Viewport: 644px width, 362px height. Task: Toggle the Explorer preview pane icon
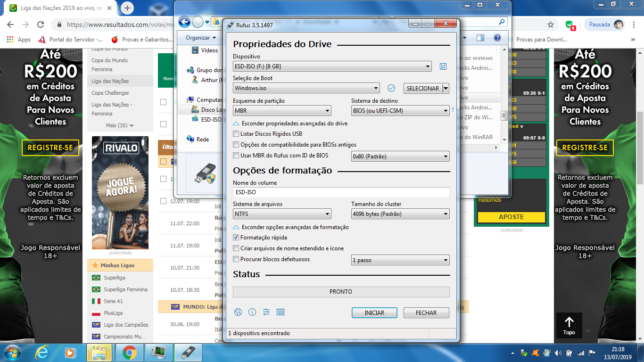click(480, 38)
